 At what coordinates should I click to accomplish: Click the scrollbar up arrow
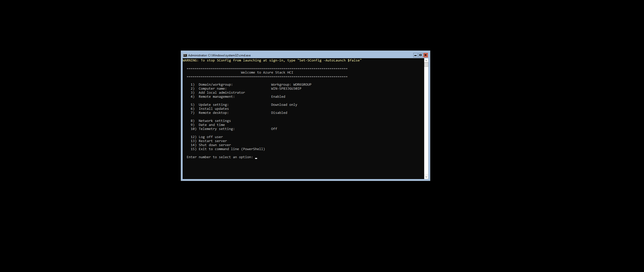click(x=426, y=60)
